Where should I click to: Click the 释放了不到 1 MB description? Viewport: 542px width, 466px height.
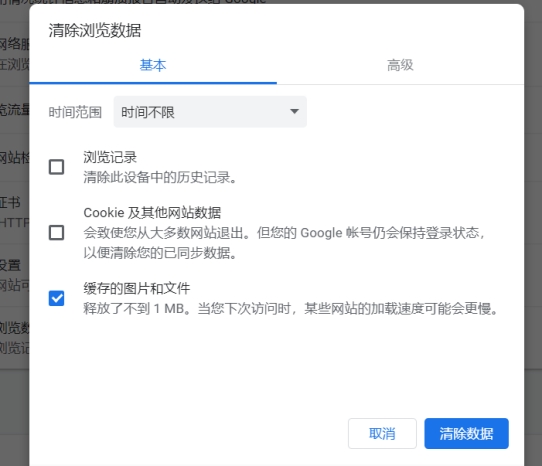pos(290,308)
